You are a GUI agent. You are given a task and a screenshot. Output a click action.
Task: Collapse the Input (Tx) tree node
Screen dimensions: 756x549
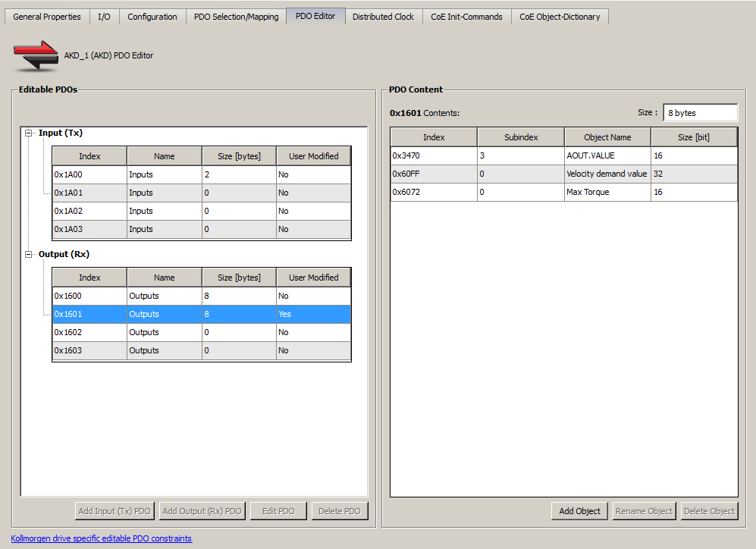tap(29, 133)
